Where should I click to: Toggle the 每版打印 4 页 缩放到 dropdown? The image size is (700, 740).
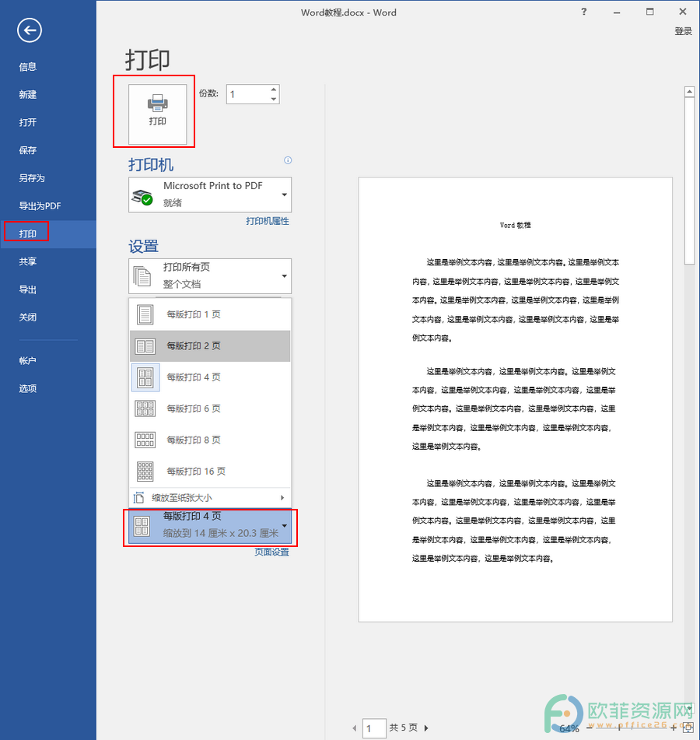click(x=210, y=527)
